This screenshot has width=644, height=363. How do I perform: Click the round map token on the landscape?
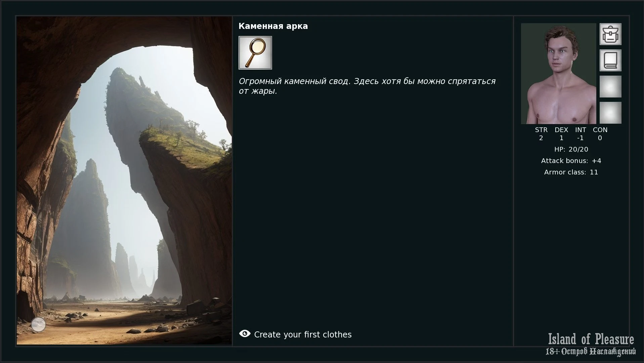38,324
